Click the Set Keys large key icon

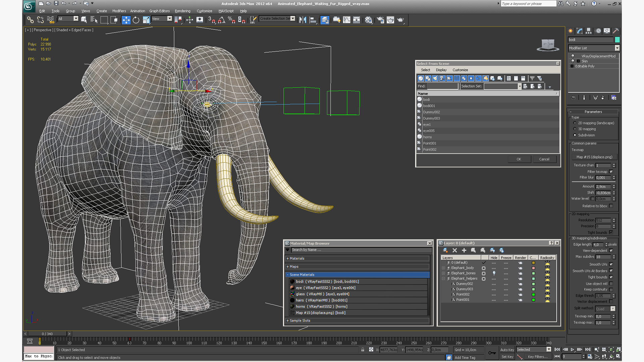click(492, 353)
